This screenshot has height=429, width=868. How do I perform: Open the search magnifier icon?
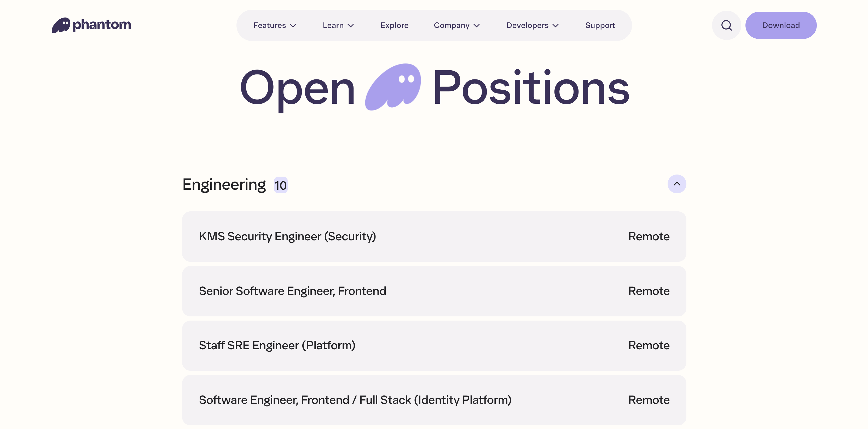[x=726, y=25]
